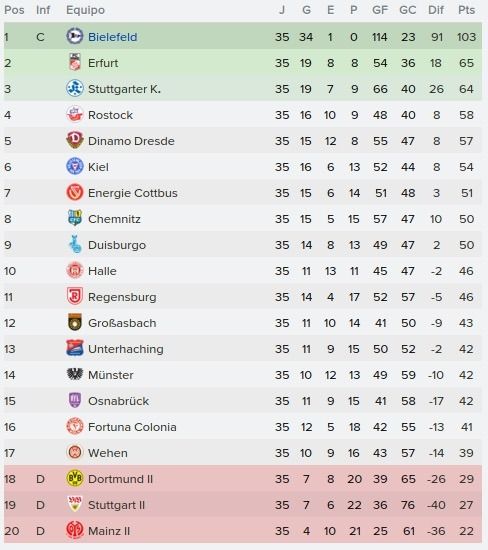Image resolution: width=488 pixels, height=550 pixels.
Task: Click the Pos column header
Action: click(14, 10)
